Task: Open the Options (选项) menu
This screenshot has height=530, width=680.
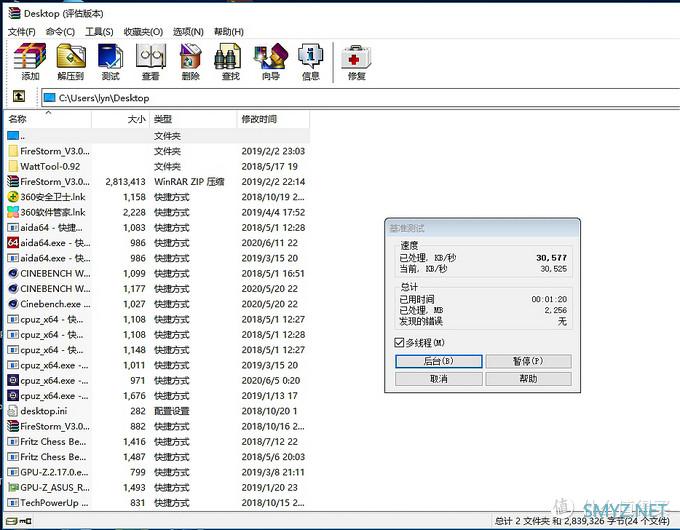Action: 188,32
